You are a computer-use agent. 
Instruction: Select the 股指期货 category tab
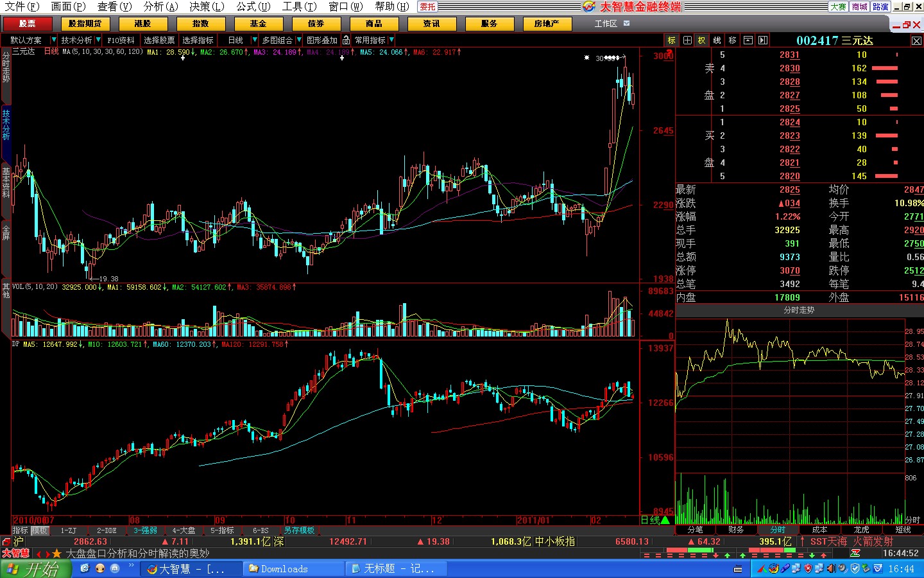(x=85, y=24)
